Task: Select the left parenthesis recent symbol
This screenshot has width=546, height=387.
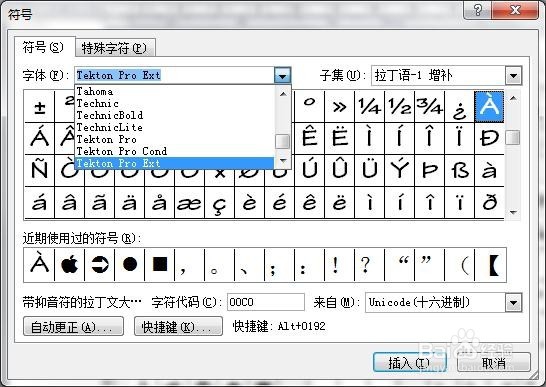Action: (x=459, y=265)
